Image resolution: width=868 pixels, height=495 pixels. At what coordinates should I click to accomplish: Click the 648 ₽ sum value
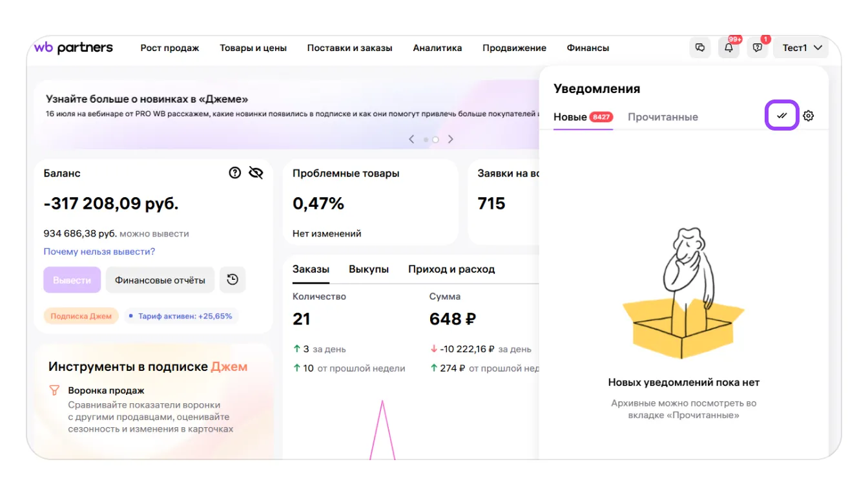click(453, 319)
